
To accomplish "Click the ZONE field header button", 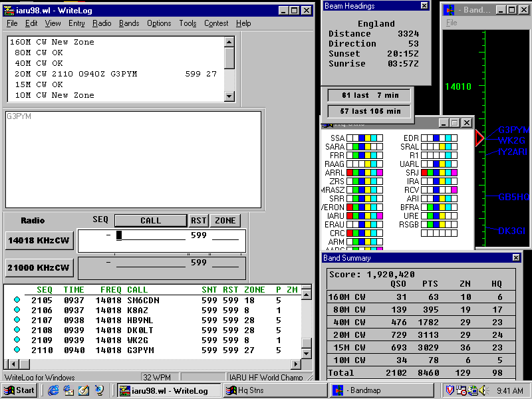I will click(x=225, y=221).
